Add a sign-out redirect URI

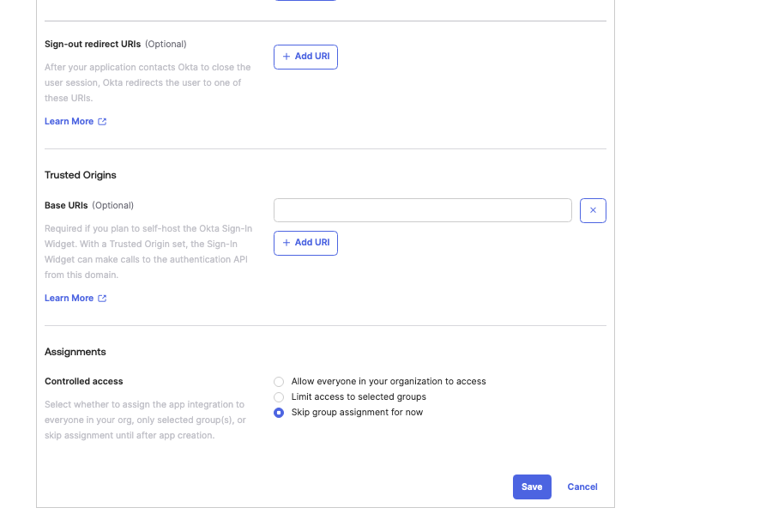(305, 57)
